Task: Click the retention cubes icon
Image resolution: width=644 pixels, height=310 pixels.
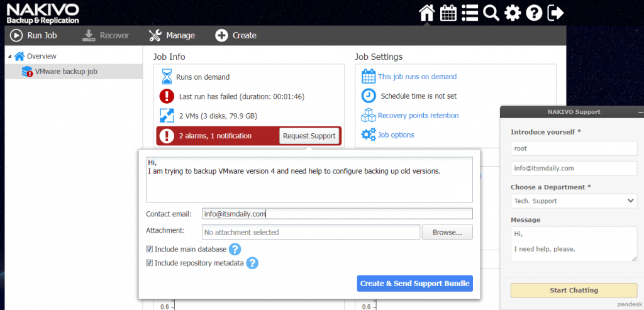Action: click(x=369, y=115)
